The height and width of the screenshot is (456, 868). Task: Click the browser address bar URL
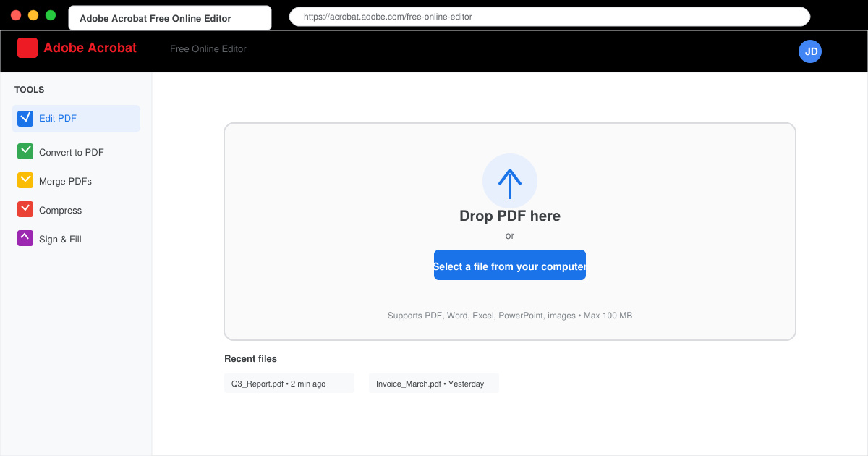pos(550,17)
